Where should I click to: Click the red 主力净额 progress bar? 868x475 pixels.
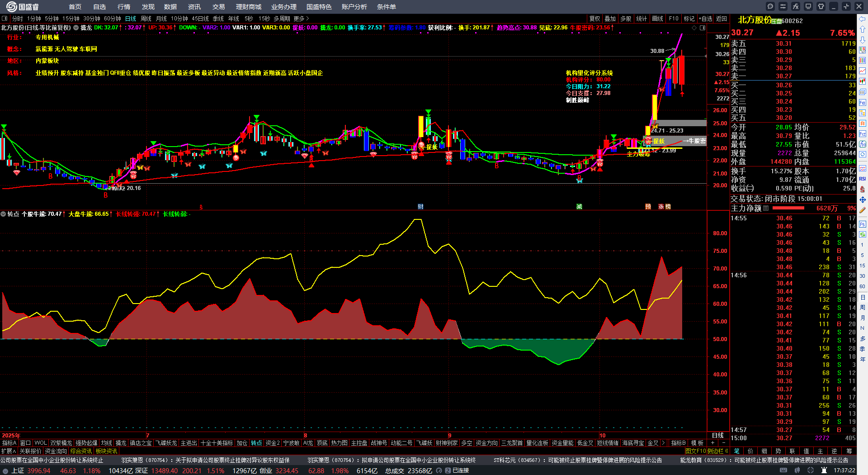click(x=788, y=208)
